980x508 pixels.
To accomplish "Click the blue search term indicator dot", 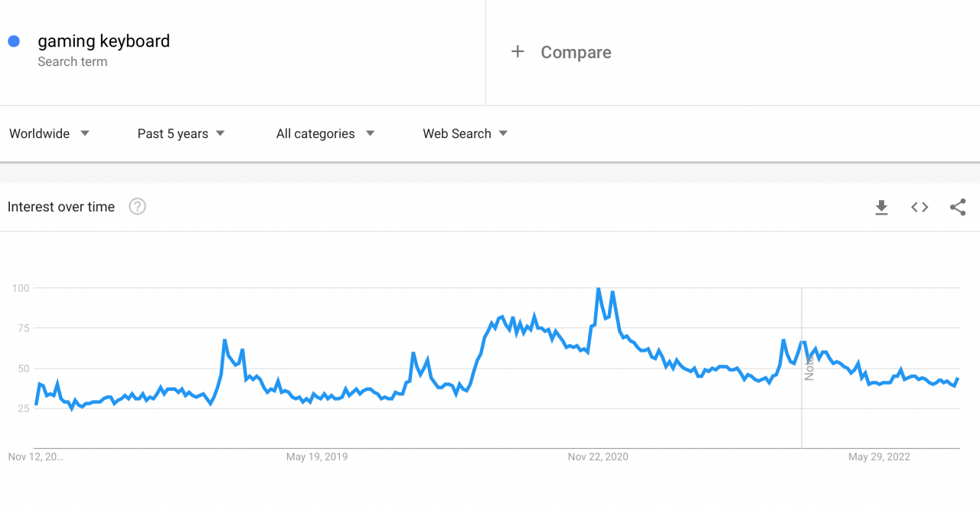I will click(x=13, y=41).
